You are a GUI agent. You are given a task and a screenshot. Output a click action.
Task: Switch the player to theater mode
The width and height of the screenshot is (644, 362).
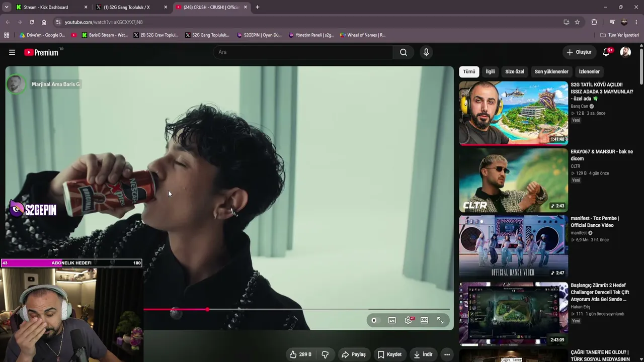click(424, 320)
